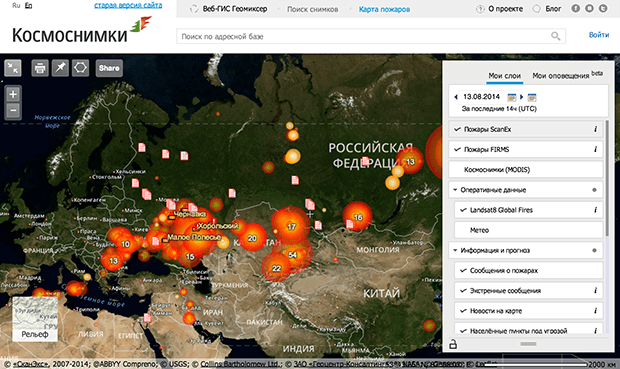The image size is (620, 369).
Task: Zoom in with the plus button
Action: point(13,95)
